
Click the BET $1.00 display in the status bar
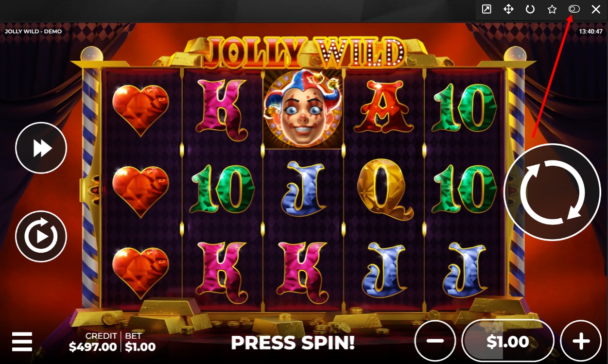coord(140,342)
